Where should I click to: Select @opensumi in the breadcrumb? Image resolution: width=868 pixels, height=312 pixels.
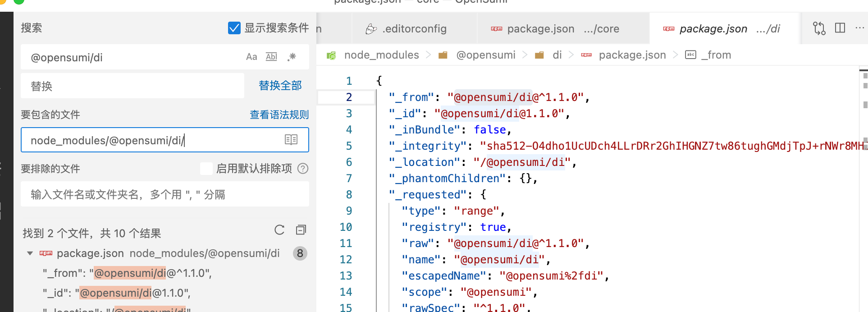tap(486, 55)
